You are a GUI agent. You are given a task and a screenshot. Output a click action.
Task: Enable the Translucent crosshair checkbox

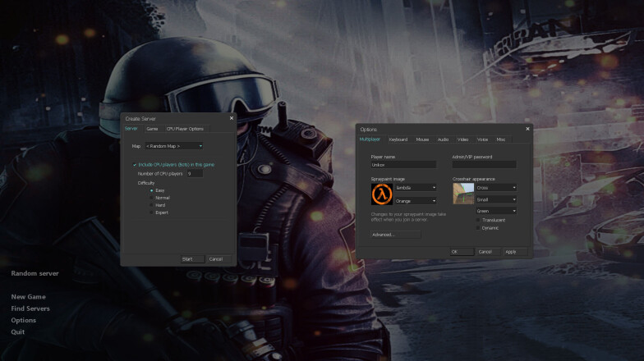tap(480, 220)
